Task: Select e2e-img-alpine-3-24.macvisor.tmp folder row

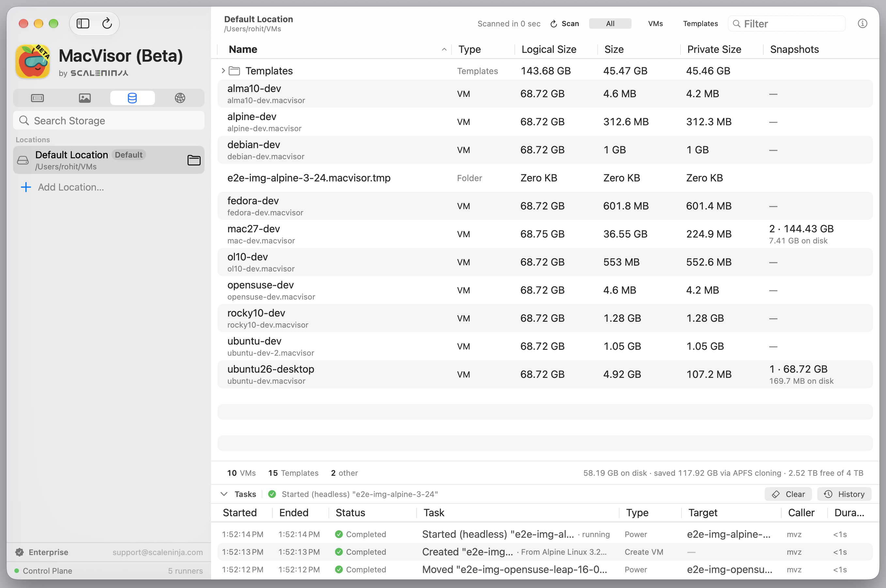Action: 545,178
